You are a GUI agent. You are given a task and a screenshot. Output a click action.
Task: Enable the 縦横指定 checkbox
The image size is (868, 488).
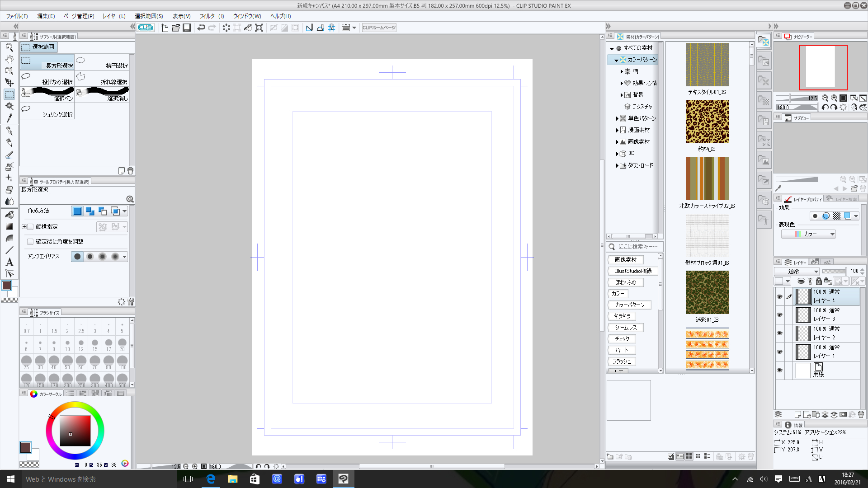click(x=31, y=227)
